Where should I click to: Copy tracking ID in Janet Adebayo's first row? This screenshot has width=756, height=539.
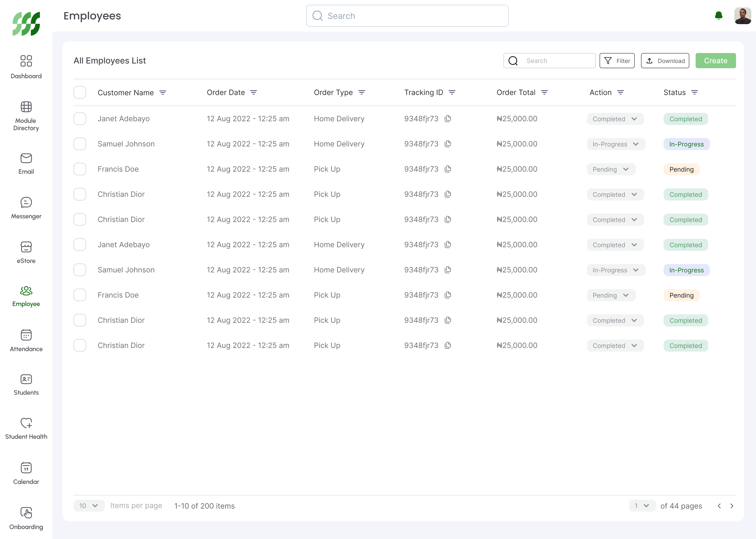pyautogui.click(x=448, y=119)
